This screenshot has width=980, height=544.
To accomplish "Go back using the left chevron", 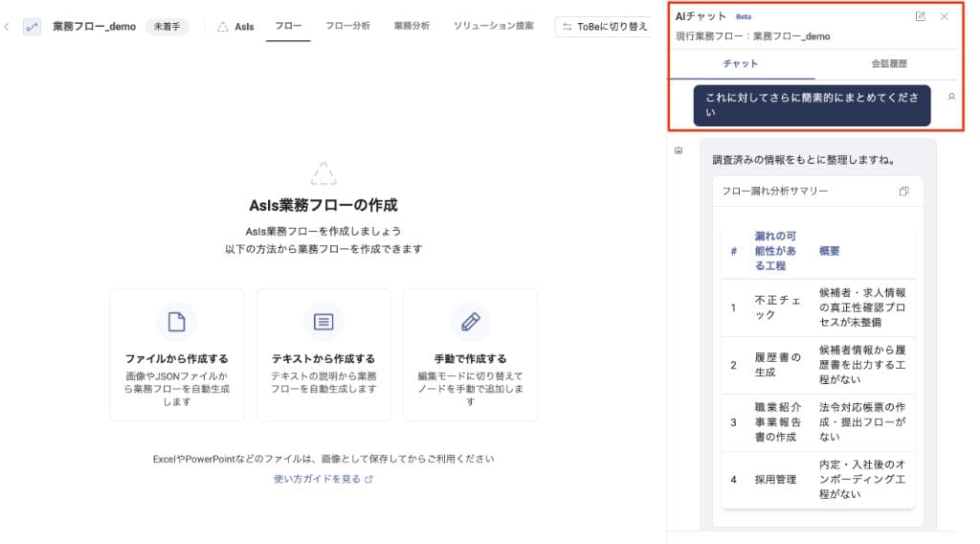I will click(x=7, y=27).
